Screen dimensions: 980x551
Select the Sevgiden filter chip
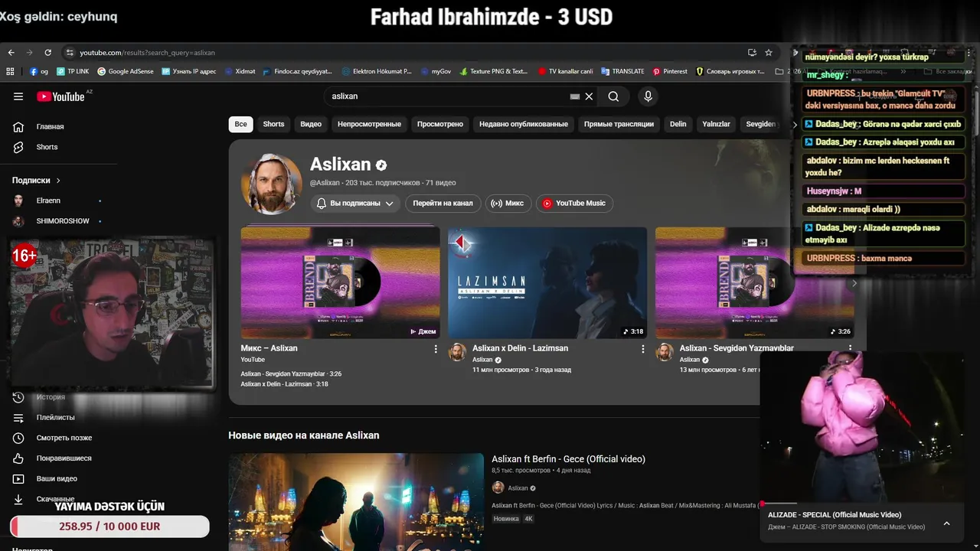760,124
